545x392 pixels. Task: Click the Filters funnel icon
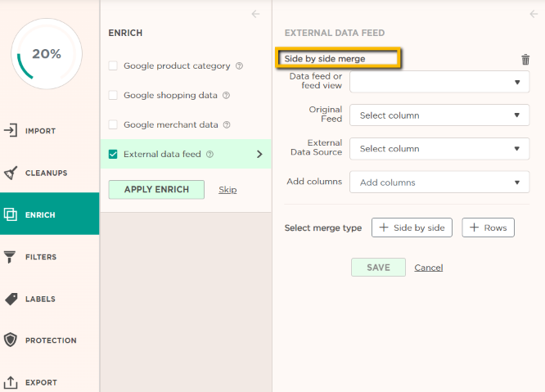pos(10,257)
